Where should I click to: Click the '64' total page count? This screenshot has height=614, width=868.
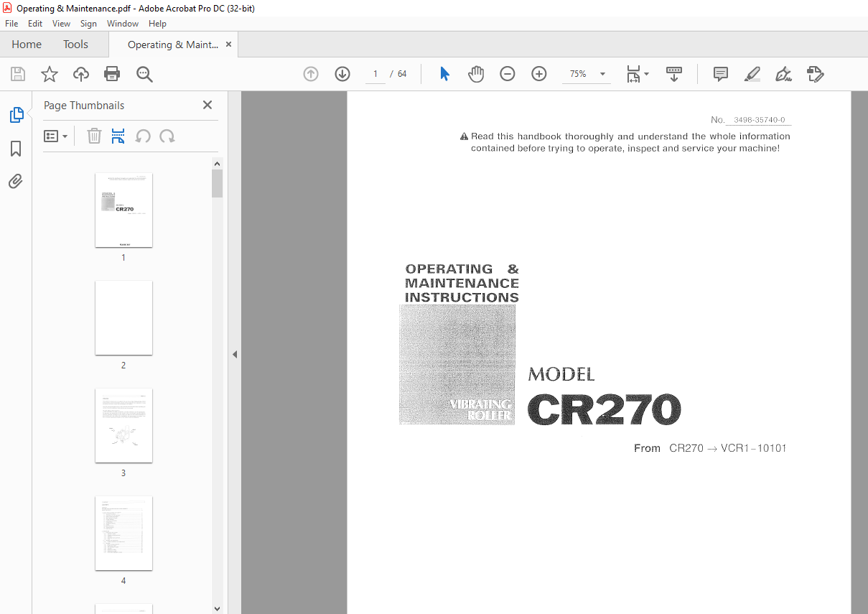click(x=402, y=74)
